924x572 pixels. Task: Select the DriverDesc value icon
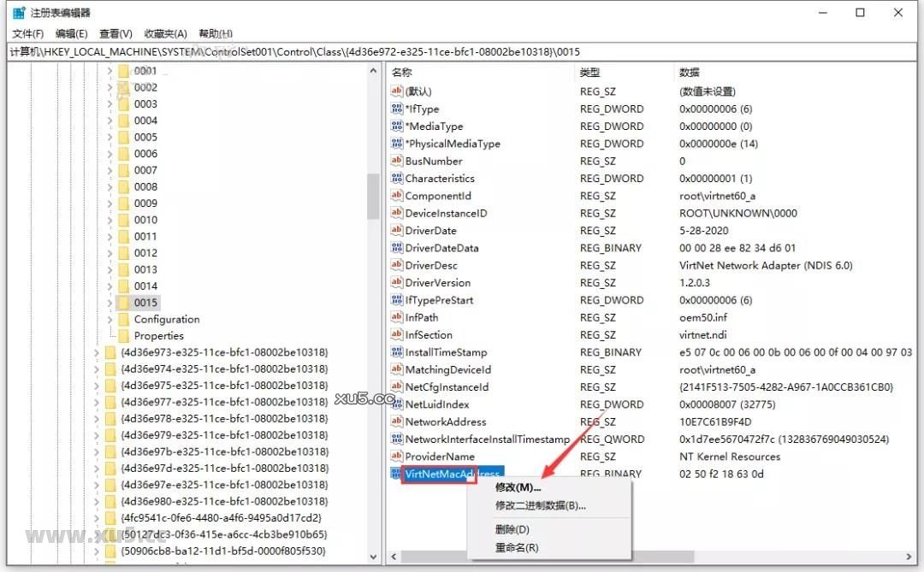(396, 265)
